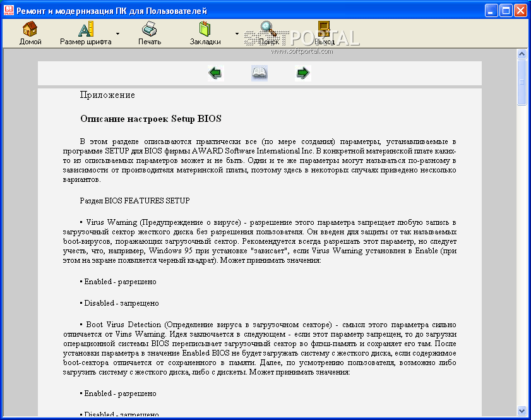
Task: Close the window
Action: tap(520, 11)
